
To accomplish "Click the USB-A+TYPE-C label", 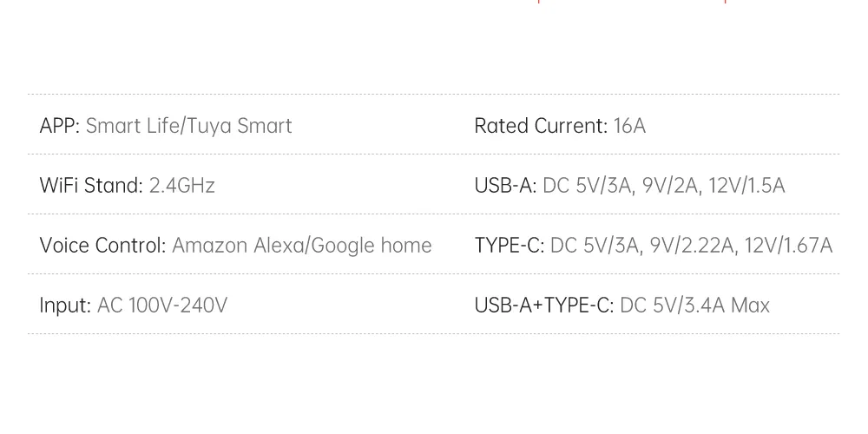I will 544,305.
